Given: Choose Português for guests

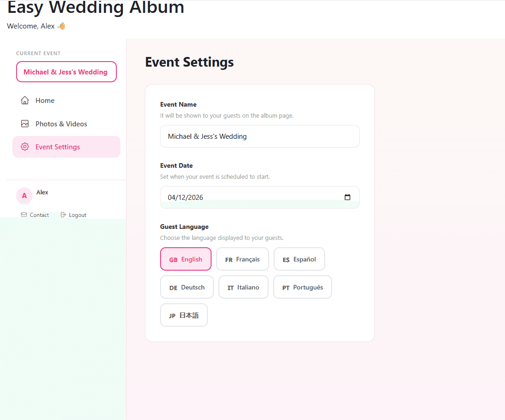Looking at the screenshot, I should [x=302, y=287].
